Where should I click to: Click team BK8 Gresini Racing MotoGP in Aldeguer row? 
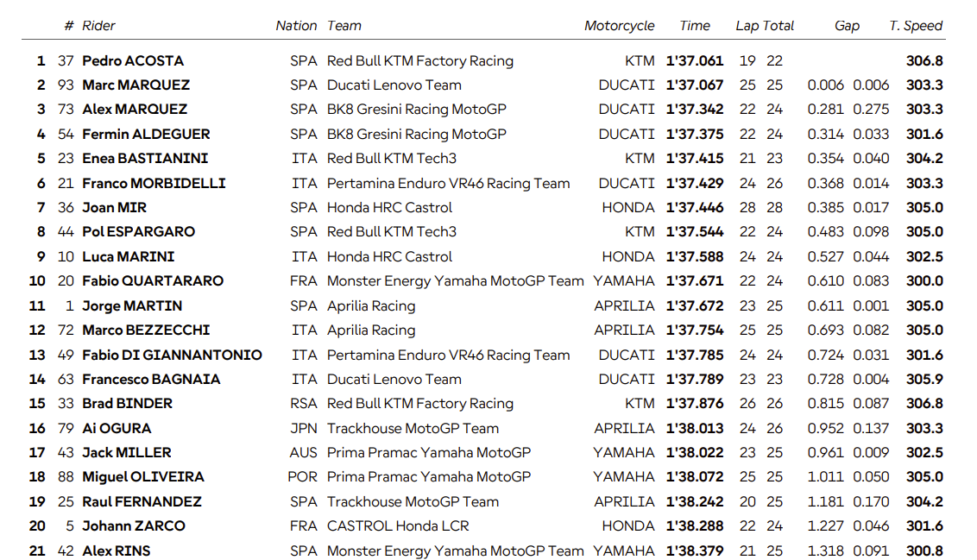(x=416, y=134)
